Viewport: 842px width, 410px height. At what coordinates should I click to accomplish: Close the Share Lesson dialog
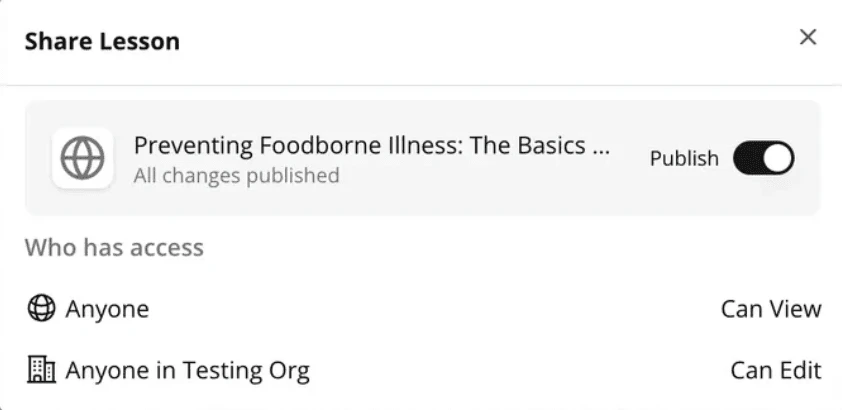tap(808, 38)
